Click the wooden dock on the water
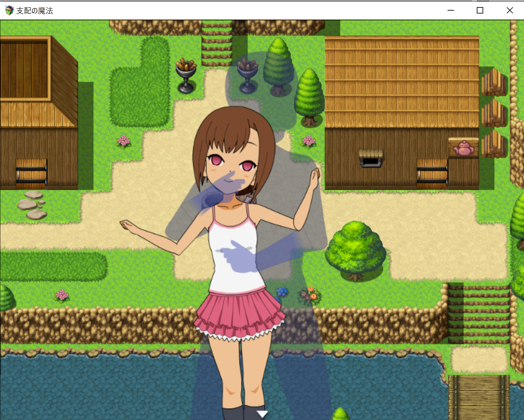 coord(479,397)
